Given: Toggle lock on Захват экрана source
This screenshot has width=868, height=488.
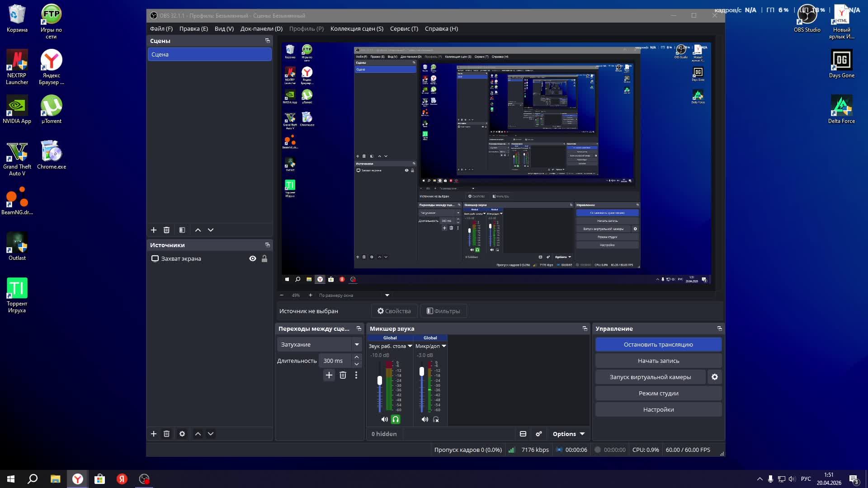Looking at the screenshot, I should coord(264,258).
